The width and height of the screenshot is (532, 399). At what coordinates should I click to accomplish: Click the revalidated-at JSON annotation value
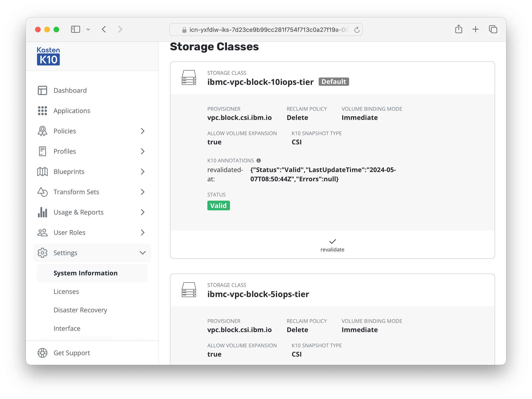[x=323, y=174]
